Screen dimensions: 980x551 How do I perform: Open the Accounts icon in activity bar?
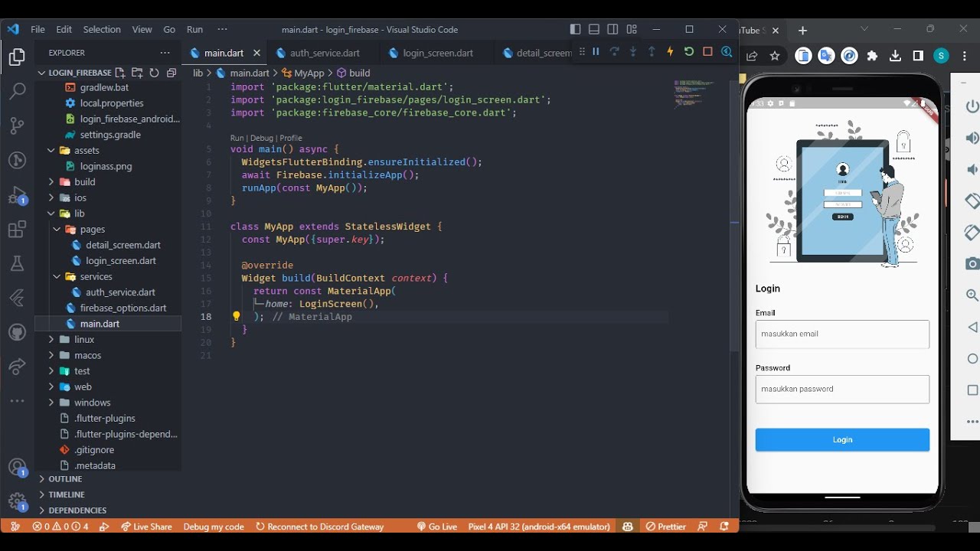click(17, 468)
